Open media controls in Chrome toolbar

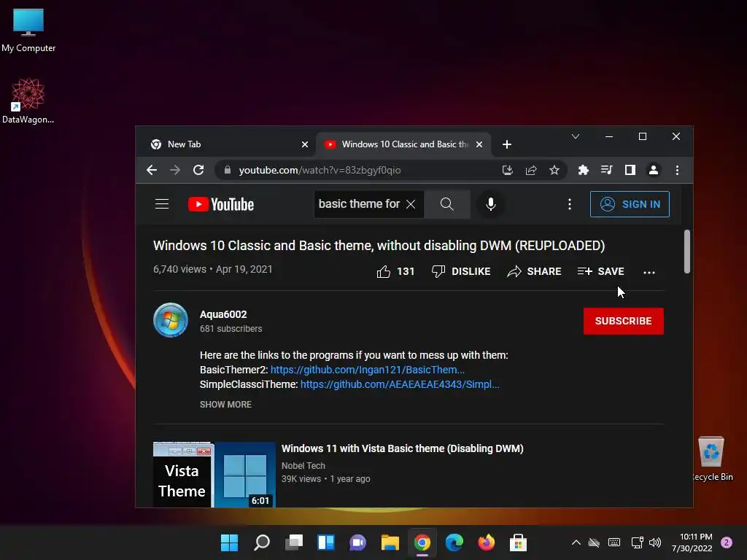pos(606,170)
